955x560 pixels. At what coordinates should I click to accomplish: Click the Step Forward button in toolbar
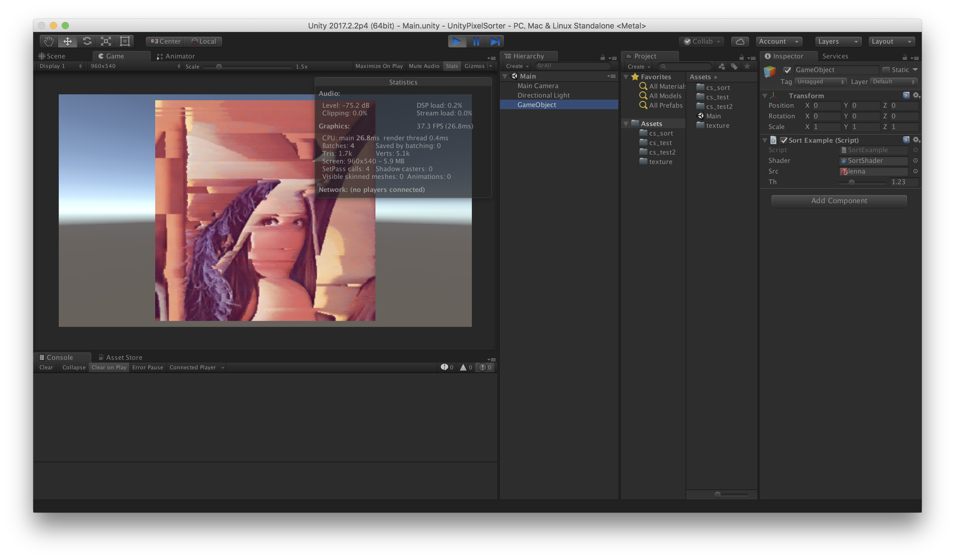[496, 41]
